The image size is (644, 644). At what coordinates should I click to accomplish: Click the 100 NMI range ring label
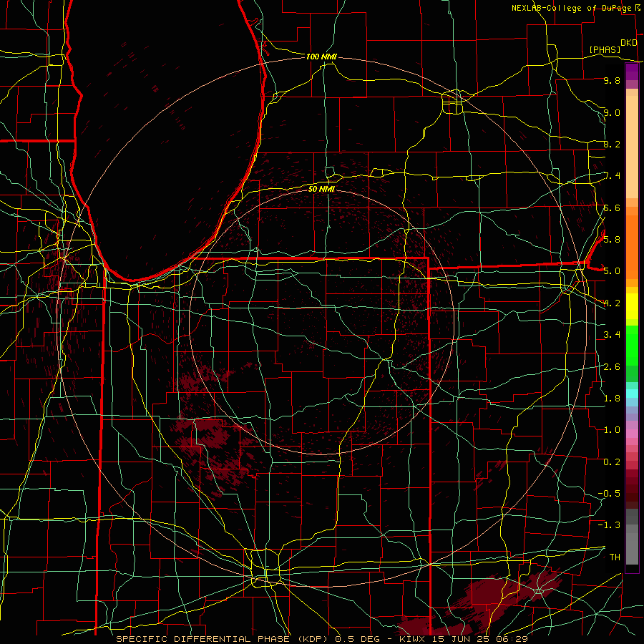(x=321, y=57)
